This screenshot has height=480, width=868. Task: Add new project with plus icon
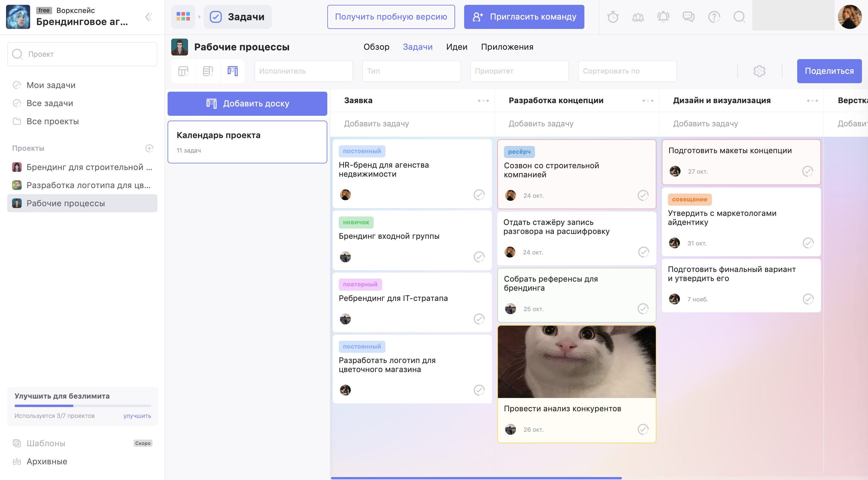point(149,148)
